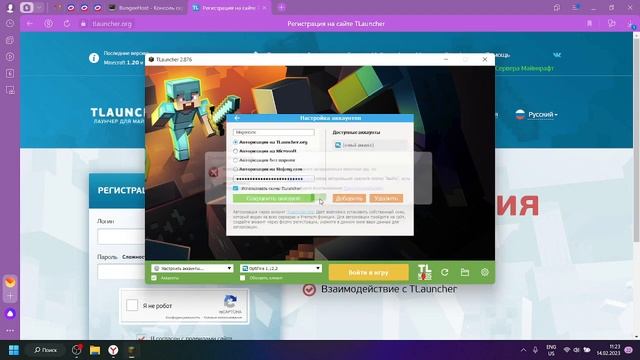Click the TLauncher icon in taskbar
640x360 pixels.
point(132,350)
